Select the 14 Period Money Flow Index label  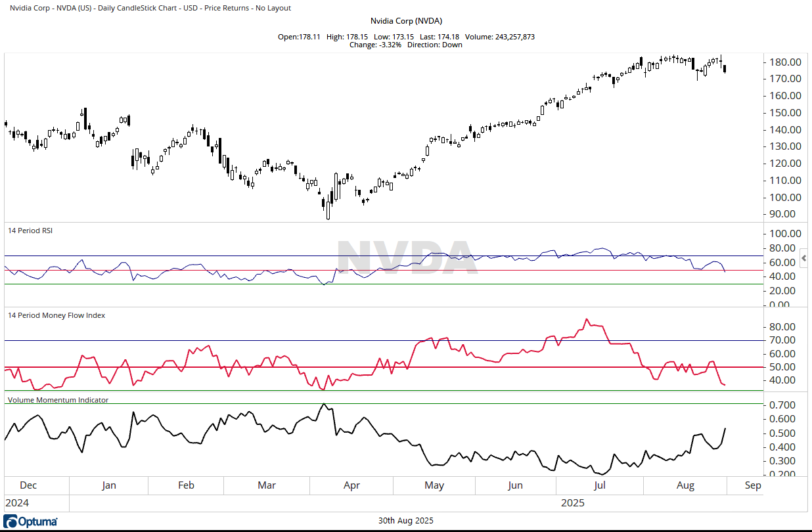[x=56, y=315]
